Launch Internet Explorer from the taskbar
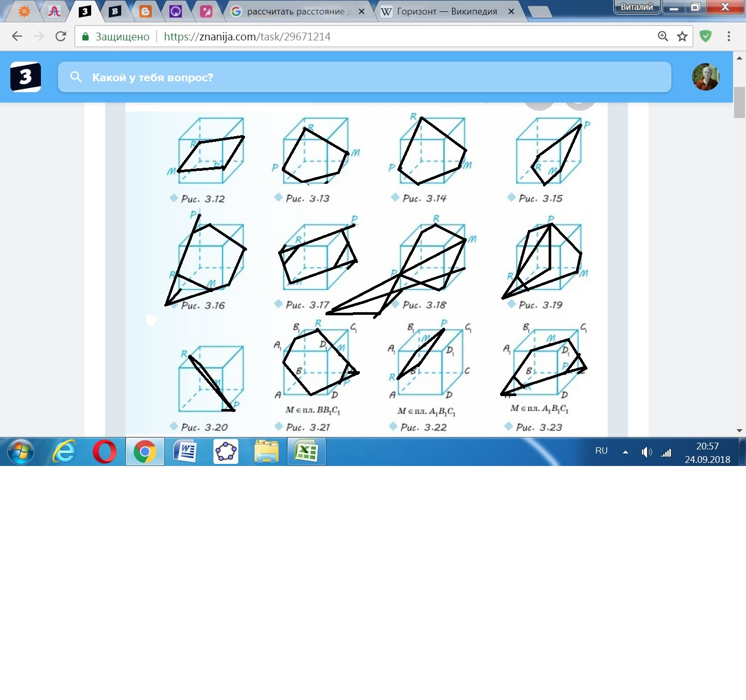746x700 pixels. (x=64, y=452)
